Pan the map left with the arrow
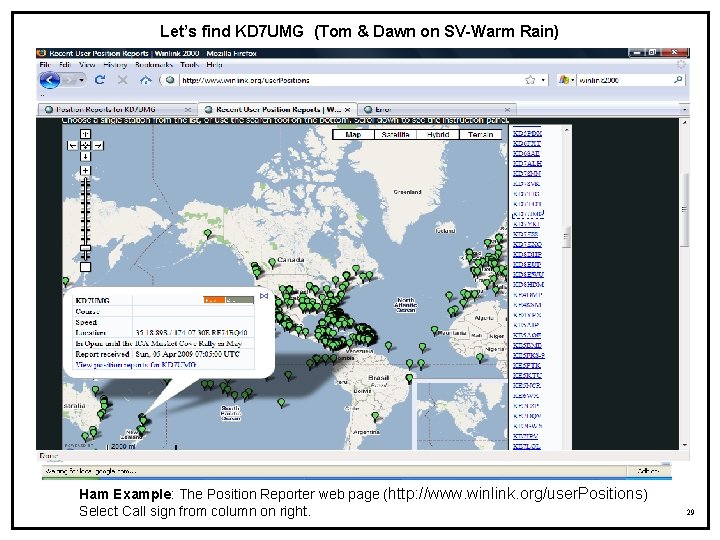Viewport: 720px width, 540px height. 73,146
